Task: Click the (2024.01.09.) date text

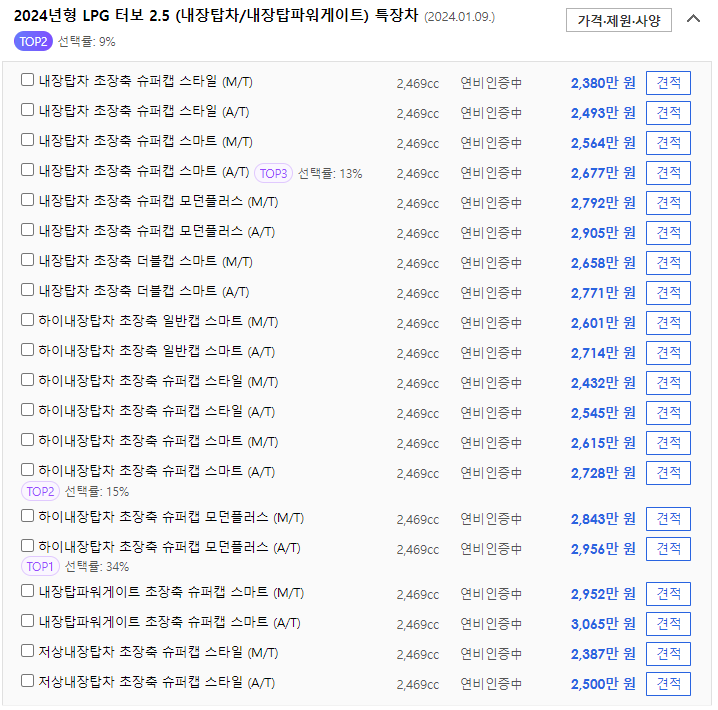Action: 459,17
